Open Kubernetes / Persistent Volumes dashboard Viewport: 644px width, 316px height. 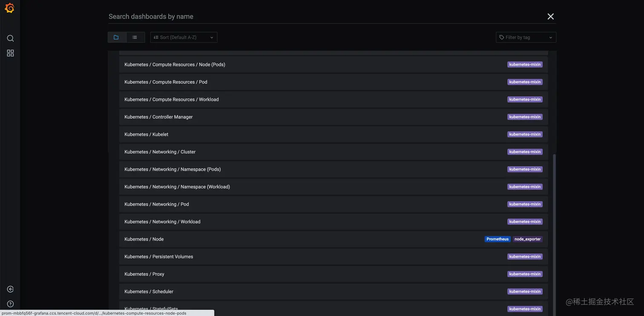tap(333, 257)
